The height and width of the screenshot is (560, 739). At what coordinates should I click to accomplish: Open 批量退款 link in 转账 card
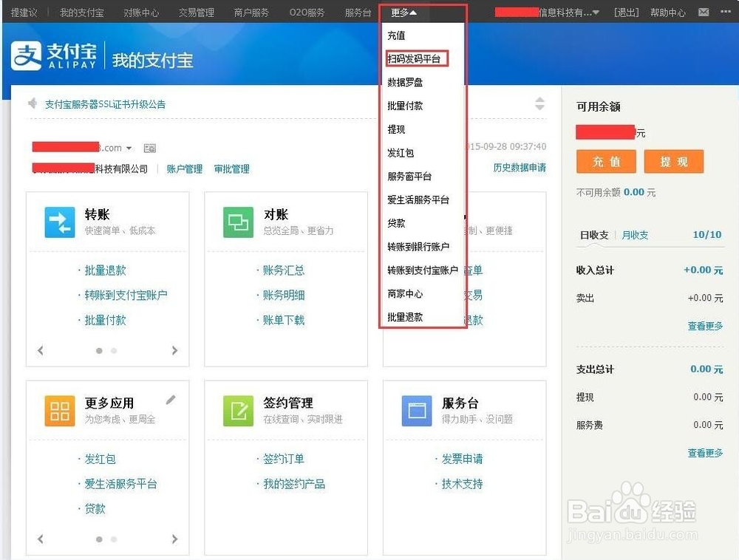click(x=105, y=270)
